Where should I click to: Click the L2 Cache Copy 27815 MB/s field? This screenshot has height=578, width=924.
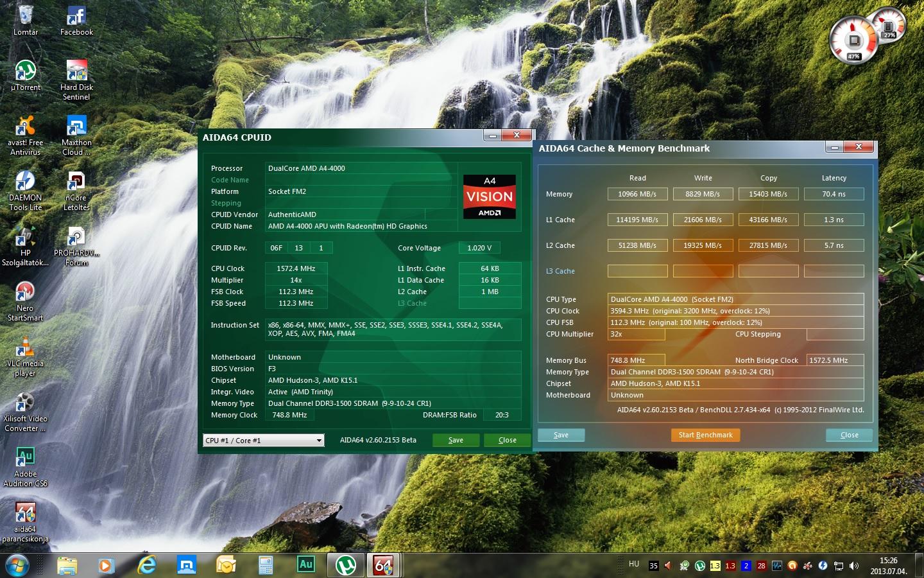(768, 245)
